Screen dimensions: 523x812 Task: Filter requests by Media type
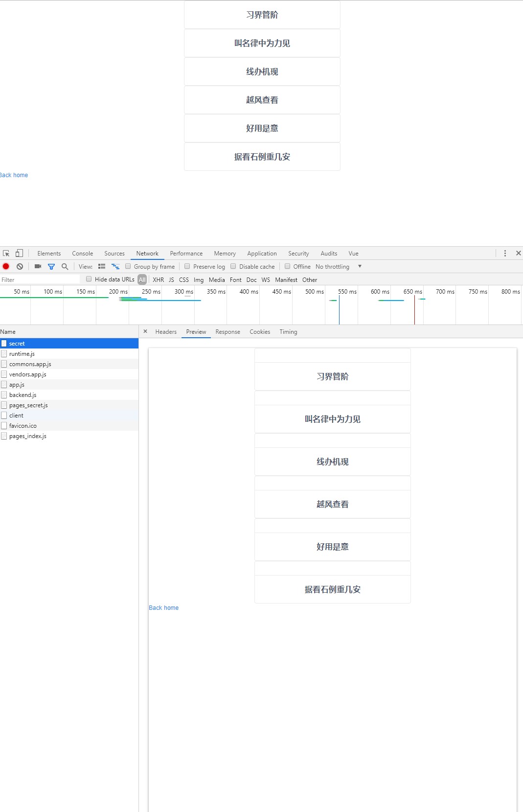coord(217,280)
